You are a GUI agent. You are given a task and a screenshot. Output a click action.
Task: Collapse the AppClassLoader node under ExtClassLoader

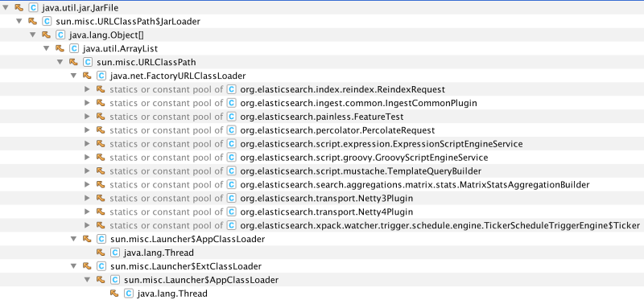tap(87, 279)
